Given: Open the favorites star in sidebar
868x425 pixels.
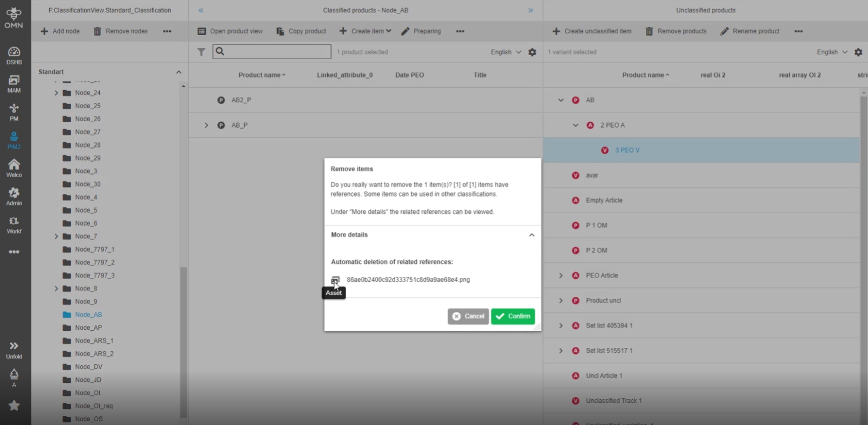Looking at the screenshot, I should pyautogui.click(x=14, y=405).
